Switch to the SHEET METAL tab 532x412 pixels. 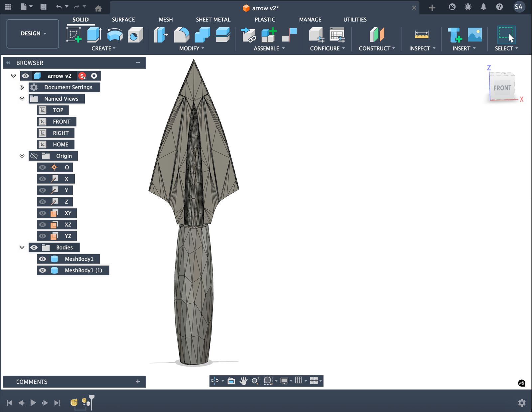(213, 20)
